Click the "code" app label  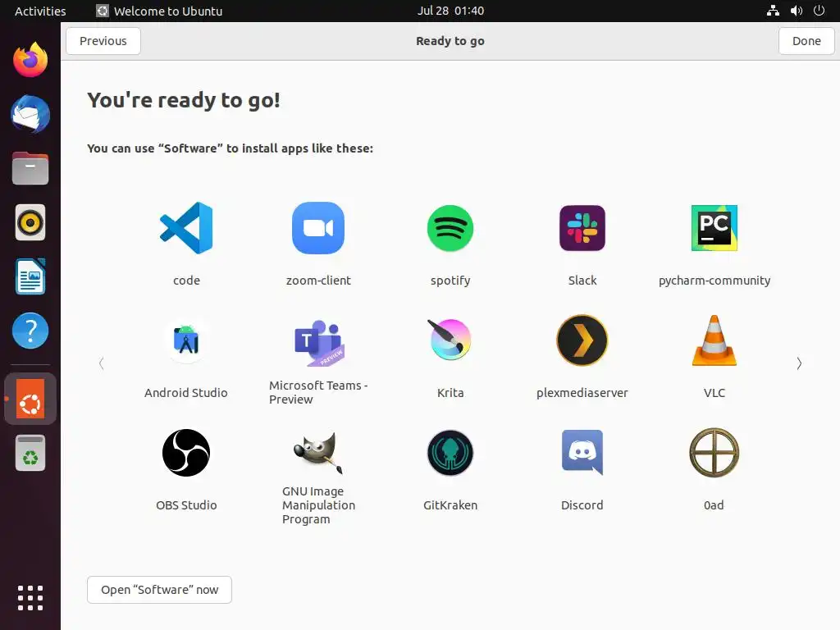tap(186, 281)
